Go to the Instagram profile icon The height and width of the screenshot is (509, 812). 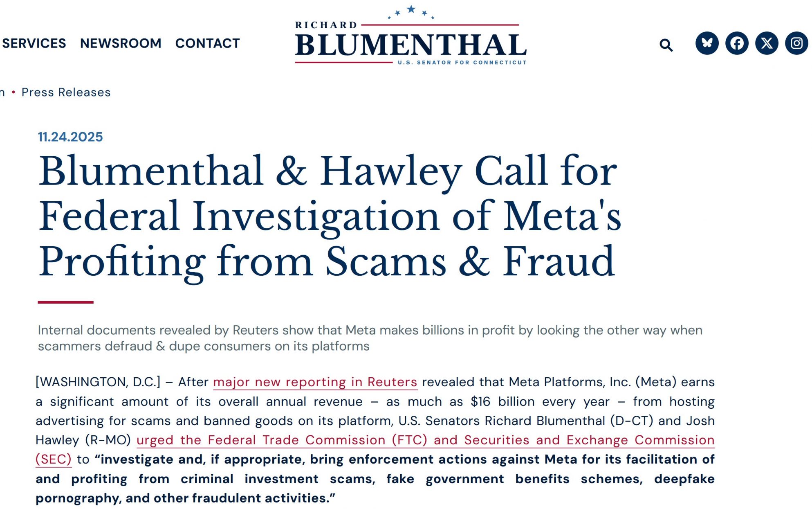point(796,43)
